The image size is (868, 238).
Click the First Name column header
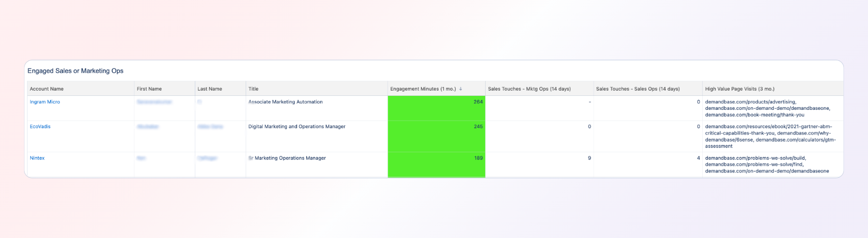point(149,89)
